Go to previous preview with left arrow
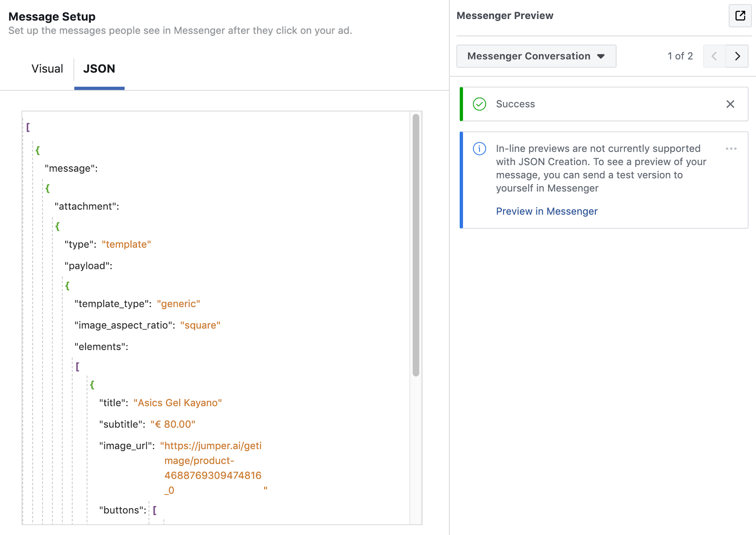The image size is (756, 535). click(x=714, y=56)
